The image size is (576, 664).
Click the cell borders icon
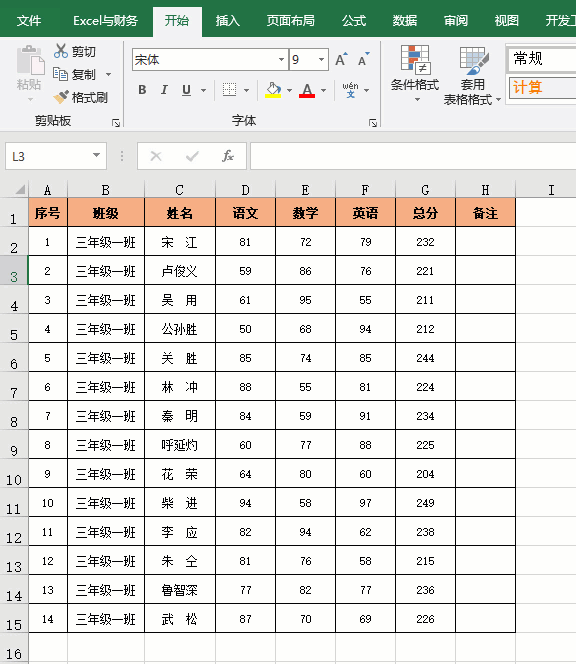[230, 90]
